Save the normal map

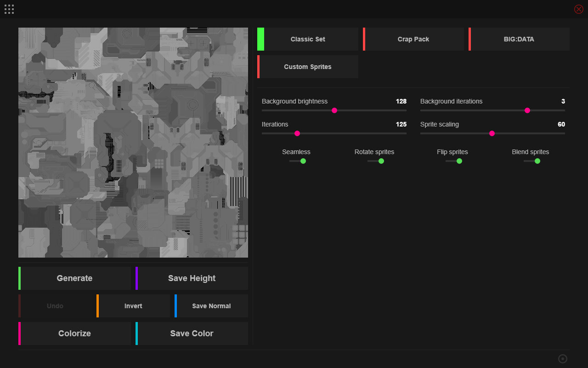(x=211, y=306)
